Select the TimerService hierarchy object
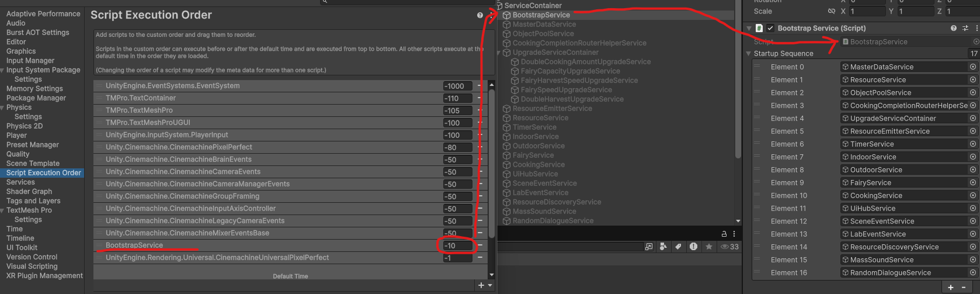 click(534, 127)
